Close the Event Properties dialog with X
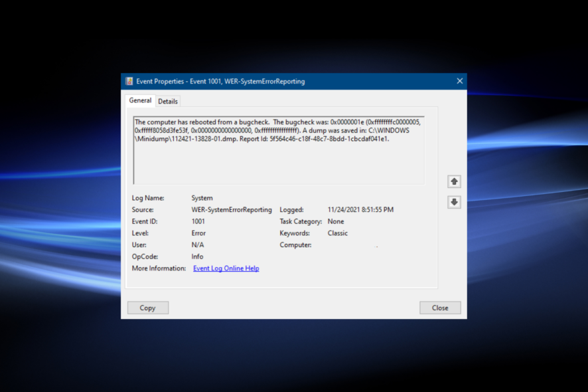This screenshot has height=392, width=588. point(460,81)
